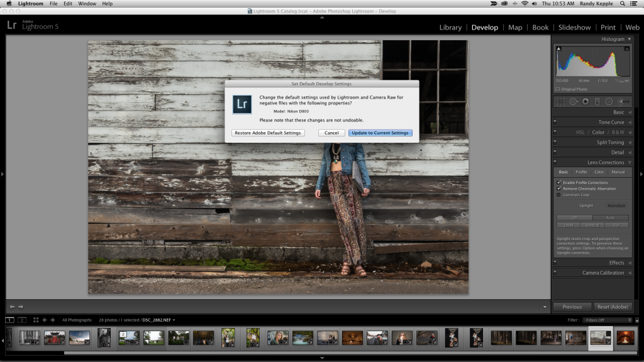Viewport: 644px width, 362px height.
Task: Click the Lr logo in the dialog
Action: pos(242,104)
